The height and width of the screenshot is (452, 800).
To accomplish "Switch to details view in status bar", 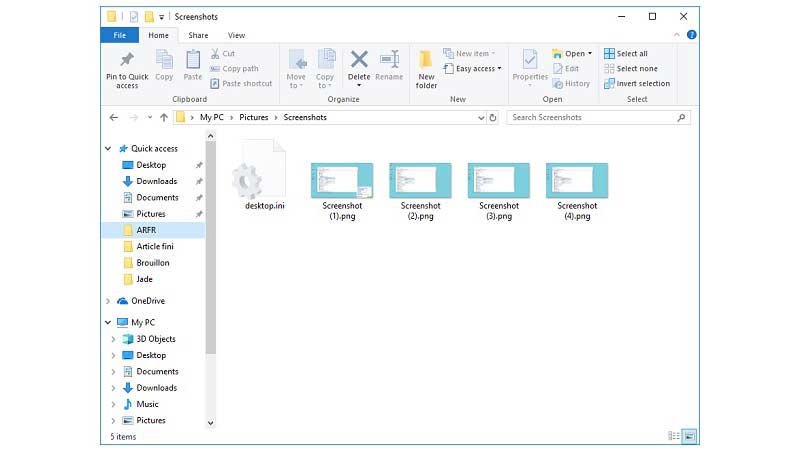I will click(674, 436).
